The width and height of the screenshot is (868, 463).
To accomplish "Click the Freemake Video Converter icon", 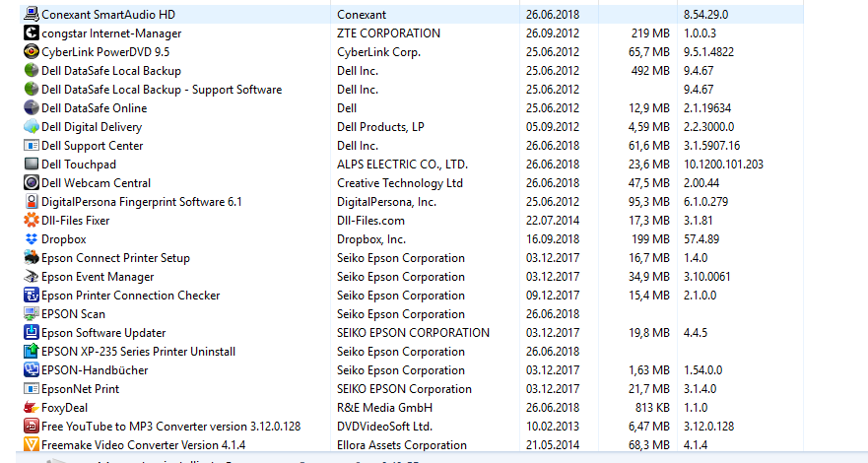I will [x=32, y=444].
